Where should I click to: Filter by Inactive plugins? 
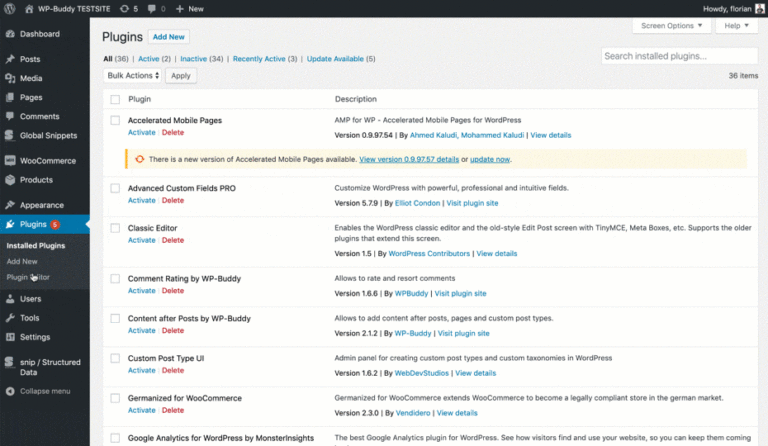click(193, 59)
